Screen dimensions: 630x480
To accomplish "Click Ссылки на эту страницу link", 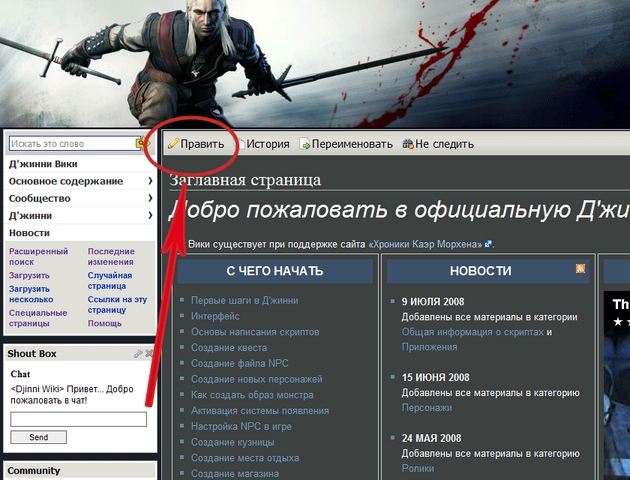I will 117,304.
